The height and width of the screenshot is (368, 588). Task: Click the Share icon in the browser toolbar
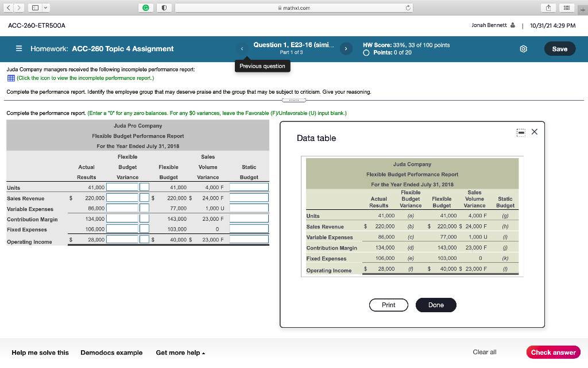click(x=548, y=7)
